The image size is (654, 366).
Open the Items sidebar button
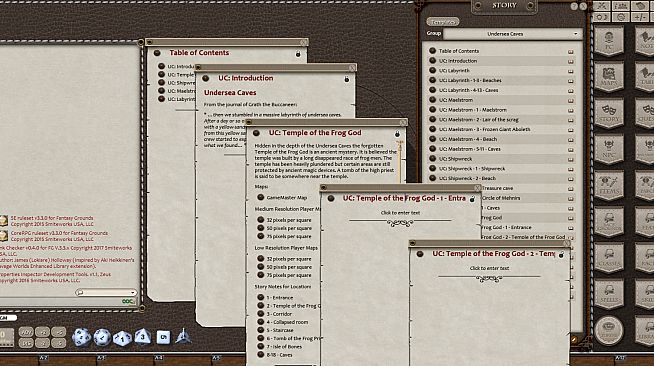[609, 186]
